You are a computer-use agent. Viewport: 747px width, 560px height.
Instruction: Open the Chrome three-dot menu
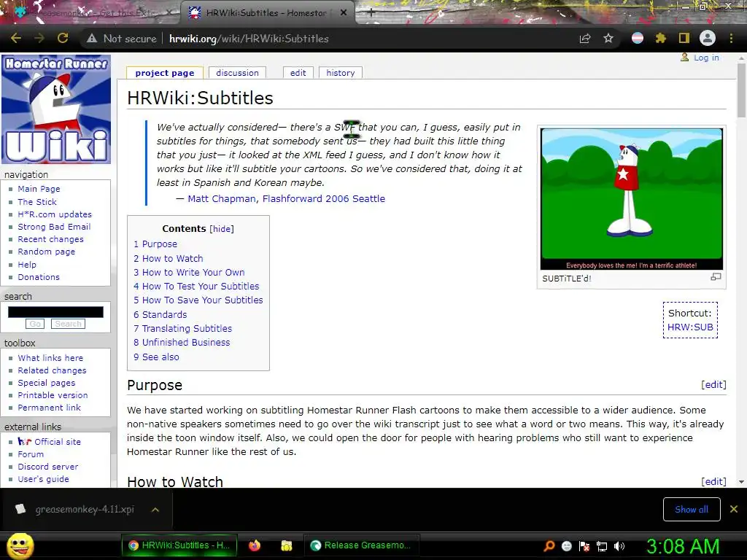[x=731, y=39]
